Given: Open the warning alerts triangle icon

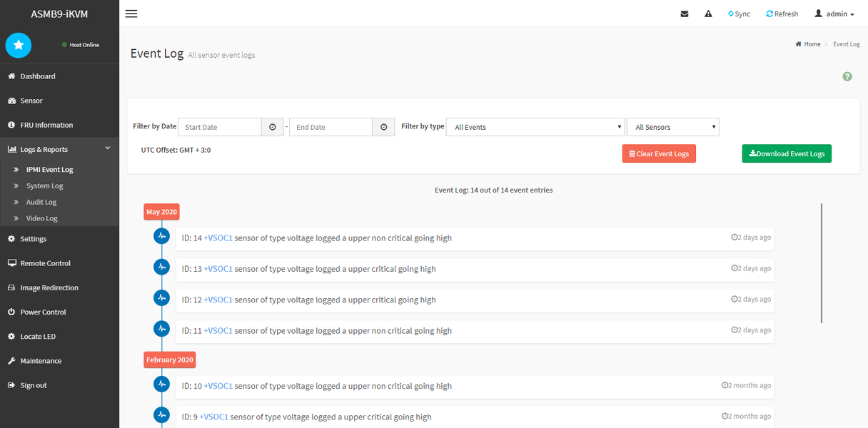Looking at the screenshot, I should coord(708,14).
